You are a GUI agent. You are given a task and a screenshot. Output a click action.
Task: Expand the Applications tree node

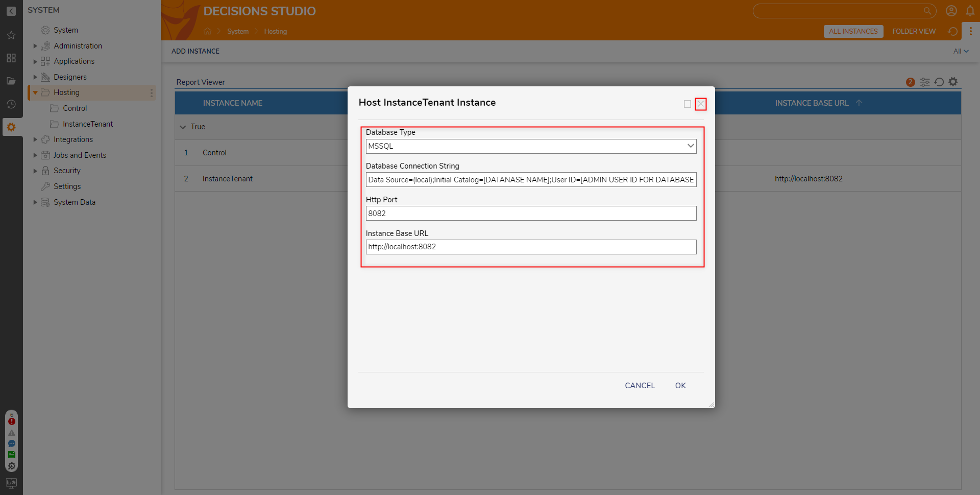point(35,61)
